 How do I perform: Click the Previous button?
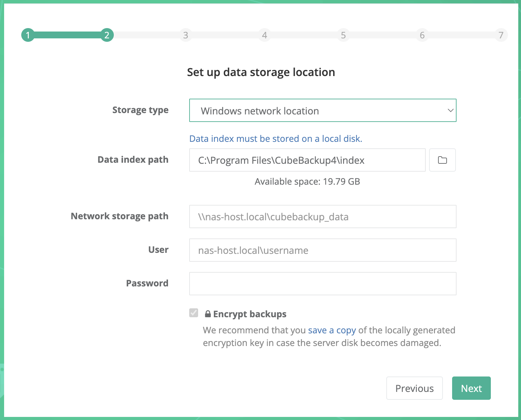coord(414,388)
